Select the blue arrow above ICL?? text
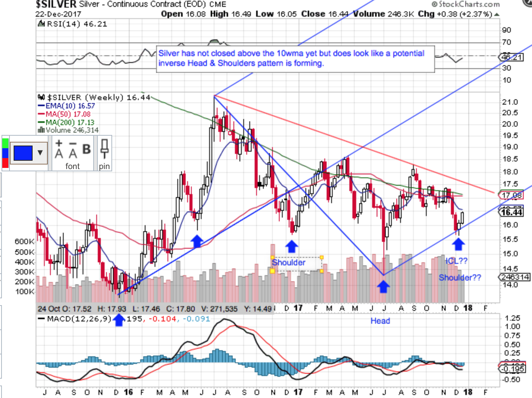532x398 pixels. pos(458,244)
